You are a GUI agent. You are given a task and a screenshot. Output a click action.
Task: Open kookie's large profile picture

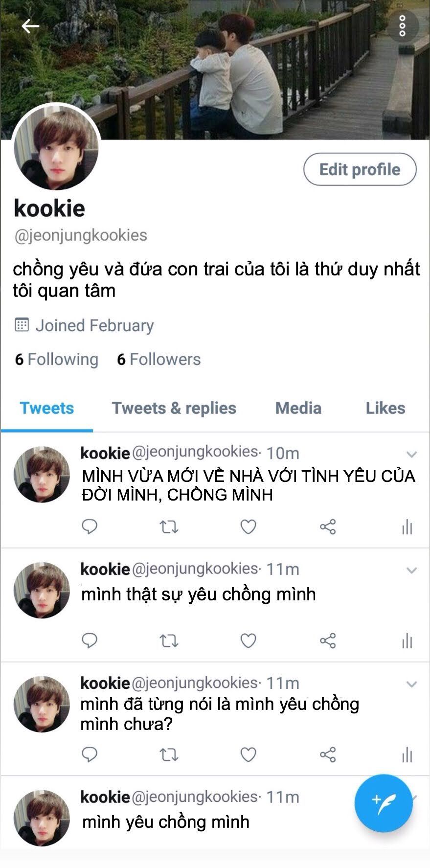click(x=56, y=148)
